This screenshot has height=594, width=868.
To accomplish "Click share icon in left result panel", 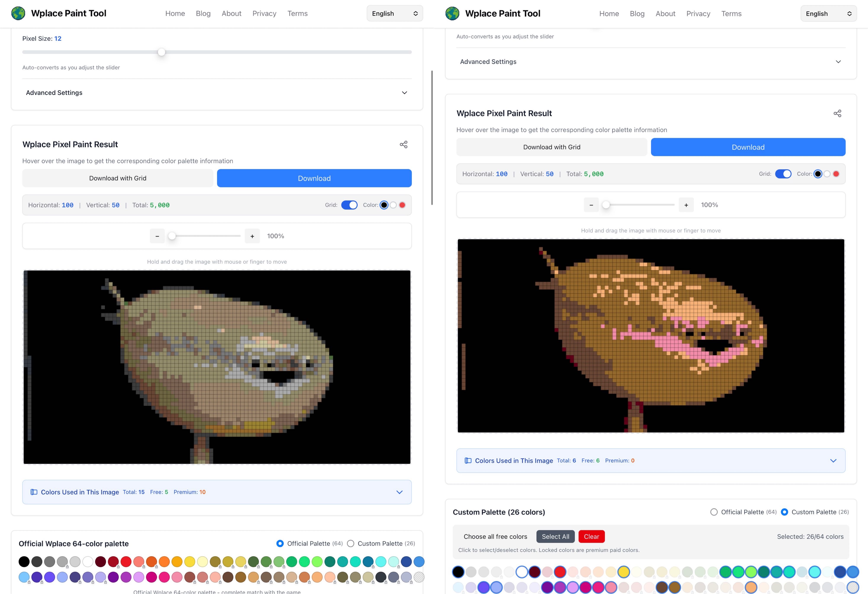I will pos(403,144).
